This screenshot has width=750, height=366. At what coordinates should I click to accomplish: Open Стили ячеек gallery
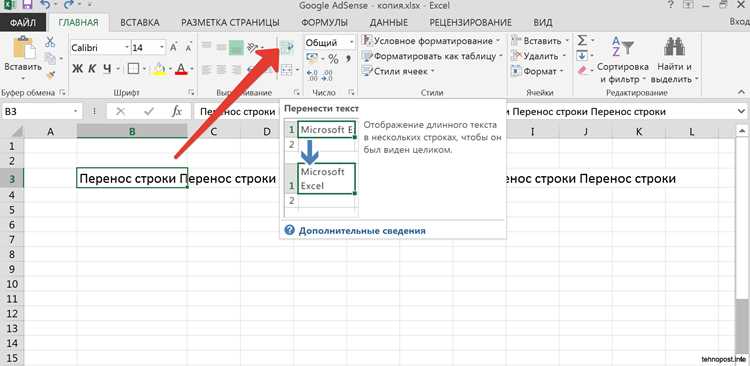point(398,71)
